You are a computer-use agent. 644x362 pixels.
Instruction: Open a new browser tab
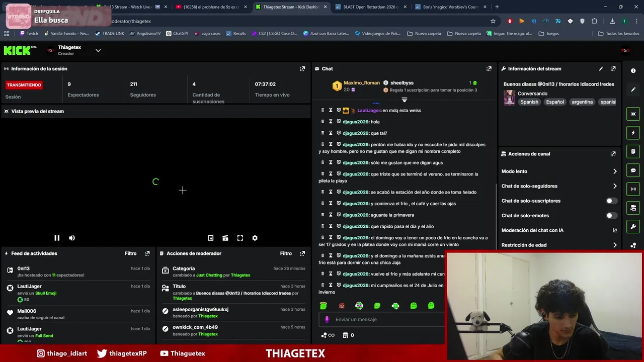click(497, 7)
